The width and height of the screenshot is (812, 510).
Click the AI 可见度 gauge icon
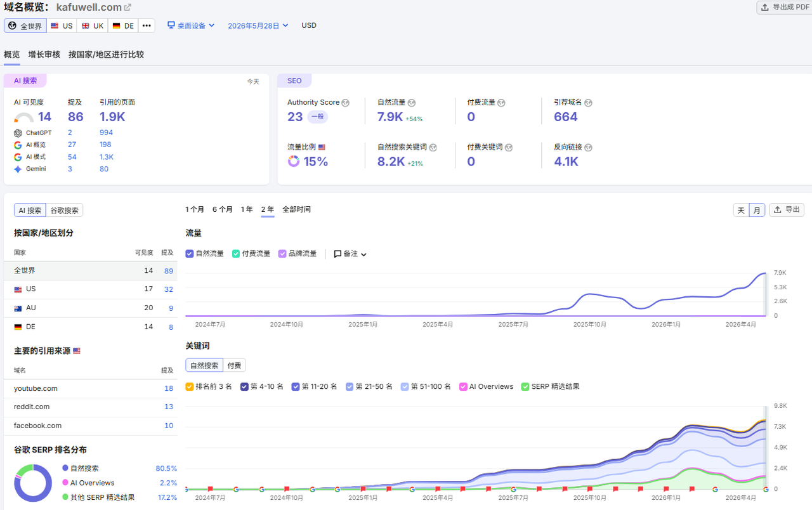pyautogui.click(x=24, y=117)
